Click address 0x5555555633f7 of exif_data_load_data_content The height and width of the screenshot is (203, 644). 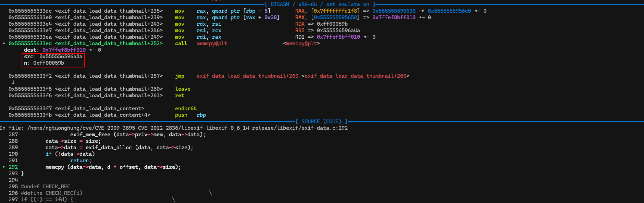[30, 109]
